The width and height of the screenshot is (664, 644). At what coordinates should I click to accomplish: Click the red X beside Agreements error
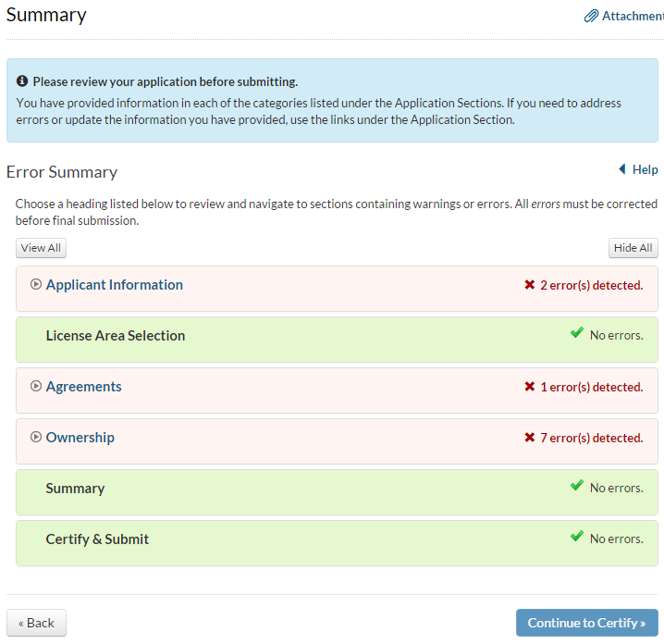[530, 387]
